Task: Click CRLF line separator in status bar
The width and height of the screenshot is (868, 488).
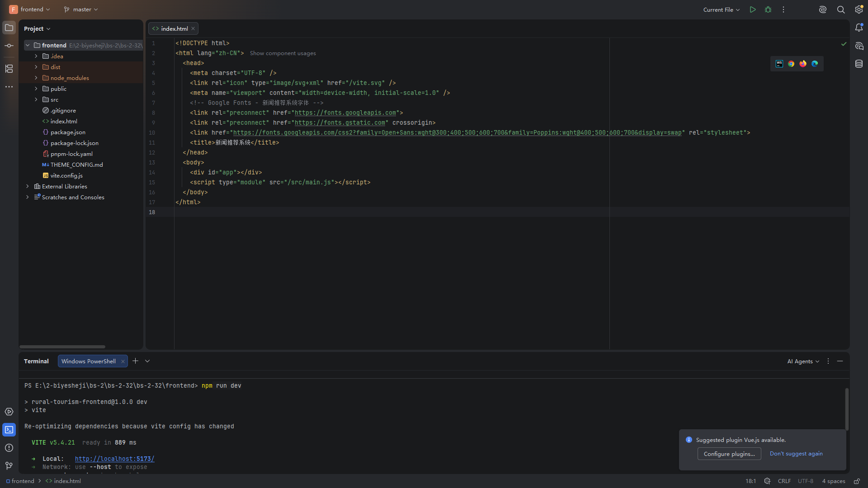Action: point(784,481)
